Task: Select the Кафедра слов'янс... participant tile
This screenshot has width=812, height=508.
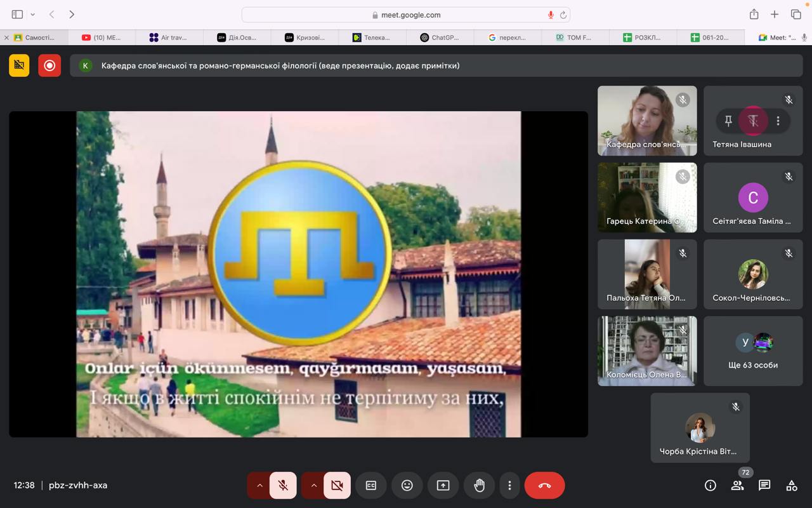Action: click(x=647, y=121)
